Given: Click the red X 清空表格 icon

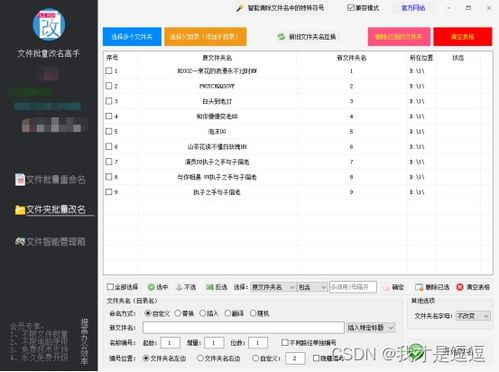Looking at the screenshot, I should pos(460,287).
